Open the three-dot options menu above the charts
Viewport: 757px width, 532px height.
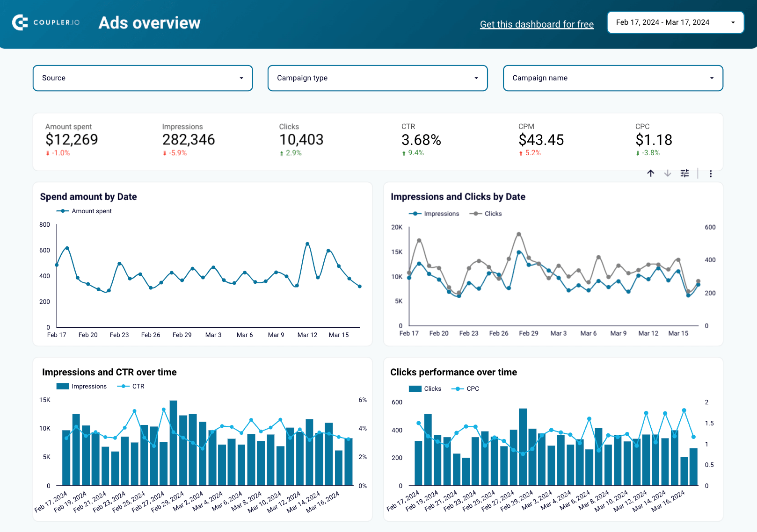tap(711, 173)
